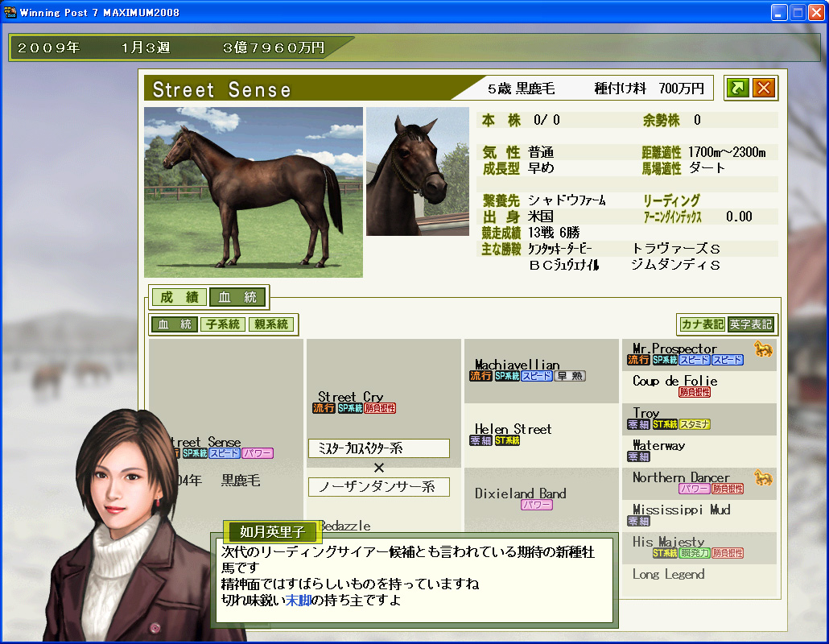Click the 流行 badge under Street Cry
The image size is (829, 644).
click(324, 408)
